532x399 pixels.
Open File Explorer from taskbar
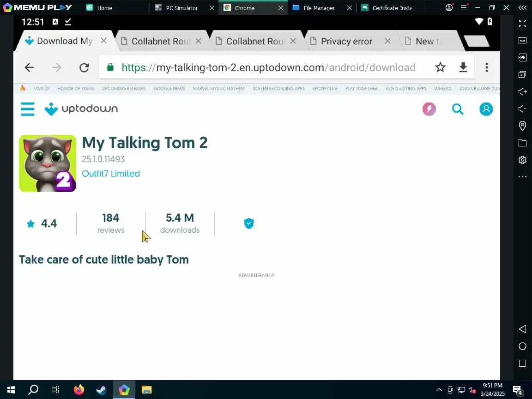click(146, 389)
